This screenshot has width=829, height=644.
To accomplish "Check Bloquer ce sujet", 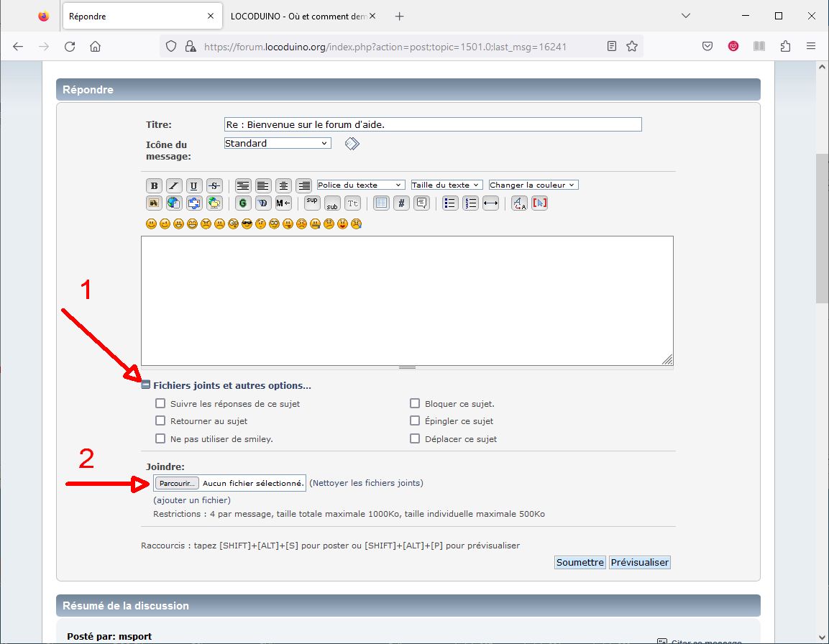I will 415,403.
